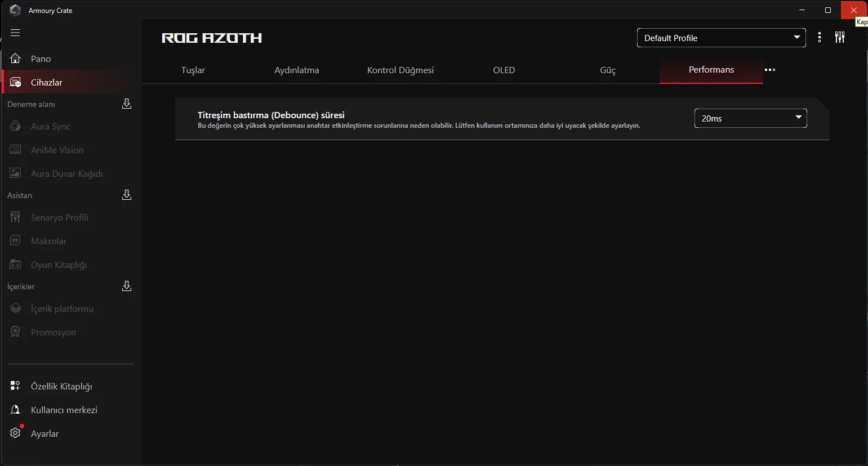This screenshot has height=466, width=868.
Task: Close the Armoury Crate window
Action: (x=854, y=10)
